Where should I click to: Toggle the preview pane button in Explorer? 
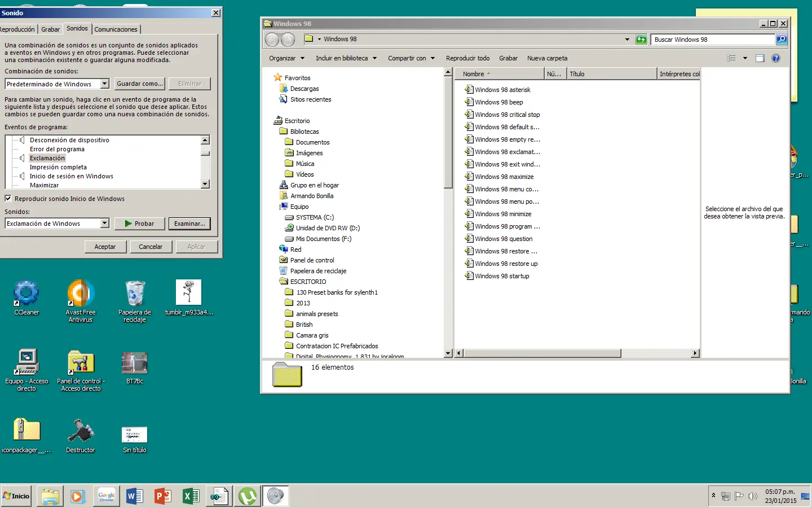click(x=760, y=58)
